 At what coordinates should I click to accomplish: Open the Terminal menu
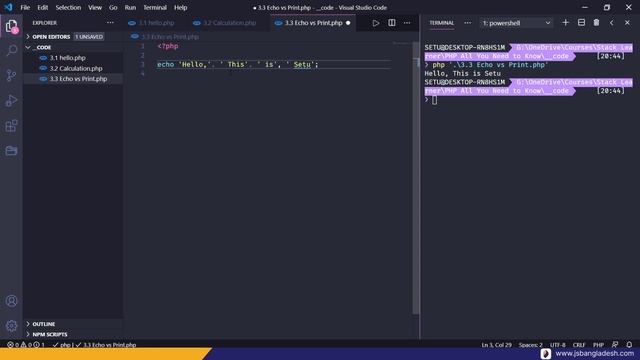pyautogui.click(x=155, y=7)
